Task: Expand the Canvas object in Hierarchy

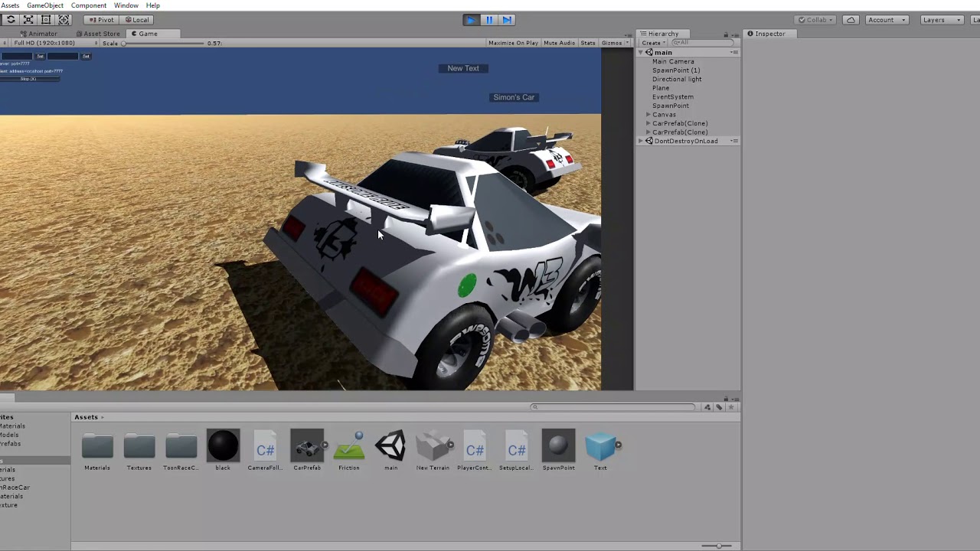Action: (x=648, y=115)
